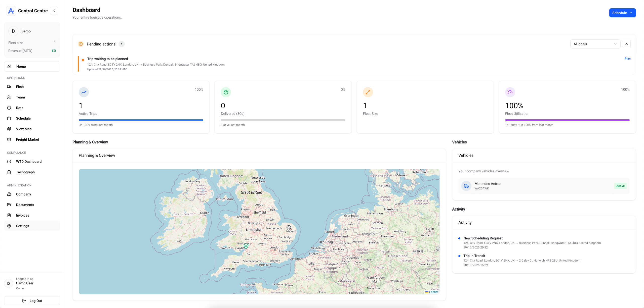Click the Log Out button

click(x=32, y=300)
